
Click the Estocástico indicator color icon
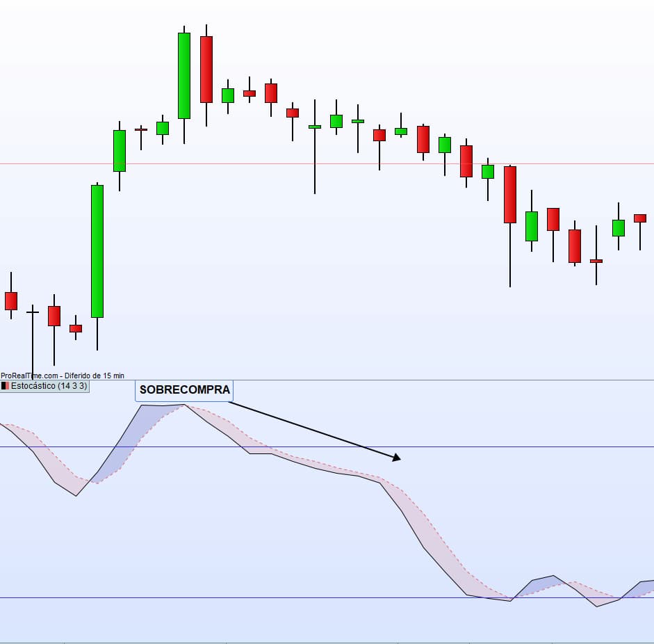tap(5, 386)
